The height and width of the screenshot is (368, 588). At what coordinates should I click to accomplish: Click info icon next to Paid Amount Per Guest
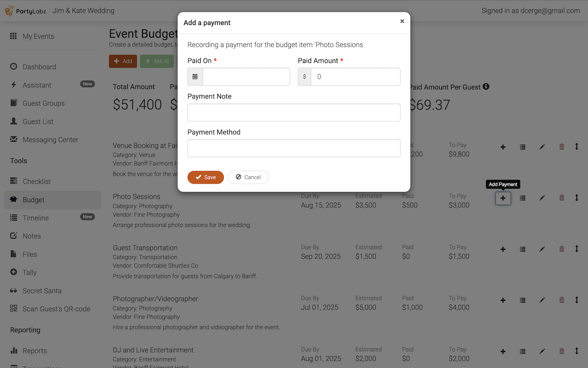[x=486, y=86]
